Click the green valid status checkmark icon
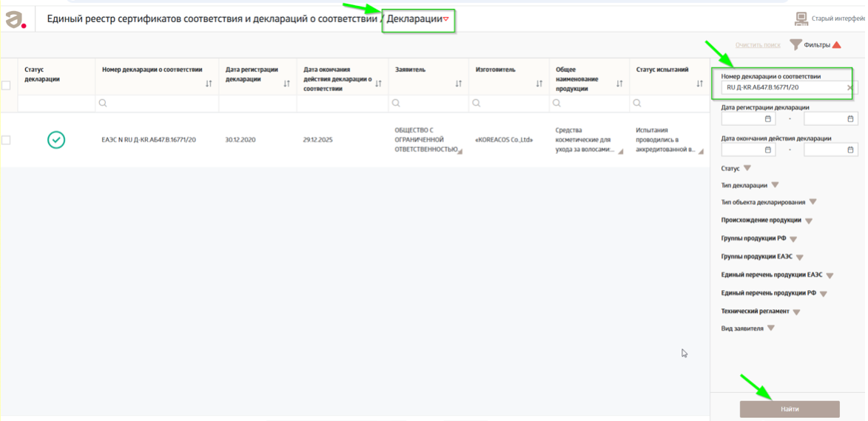This screenshot has height=421, width=868. coord(56,139)
